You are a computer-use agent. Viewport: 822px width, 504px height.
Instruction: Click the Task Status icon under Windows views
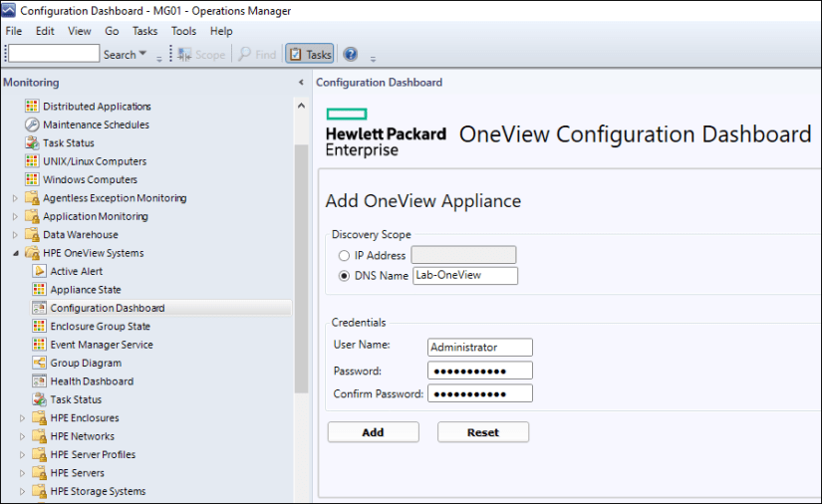click(32, 142)
